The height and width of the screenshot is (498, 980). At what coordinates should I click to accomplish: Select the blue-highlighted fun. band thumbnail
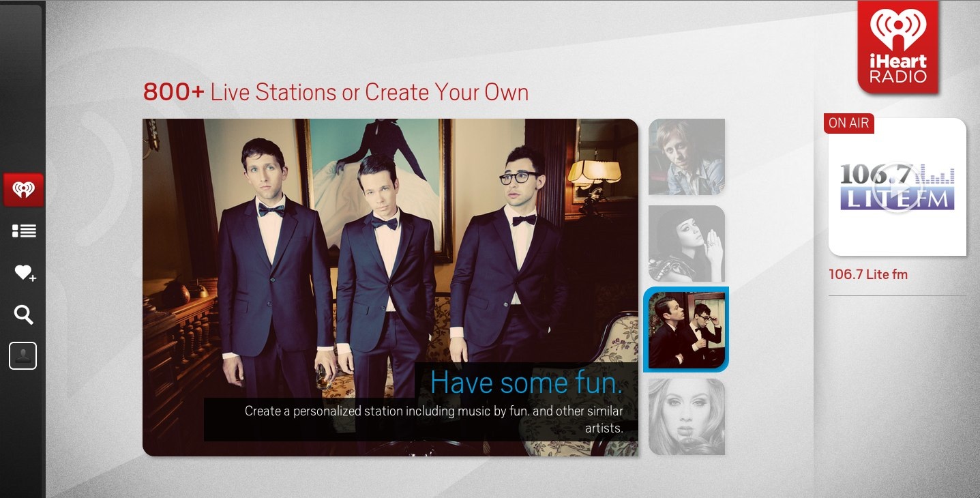tap(686, 330)
